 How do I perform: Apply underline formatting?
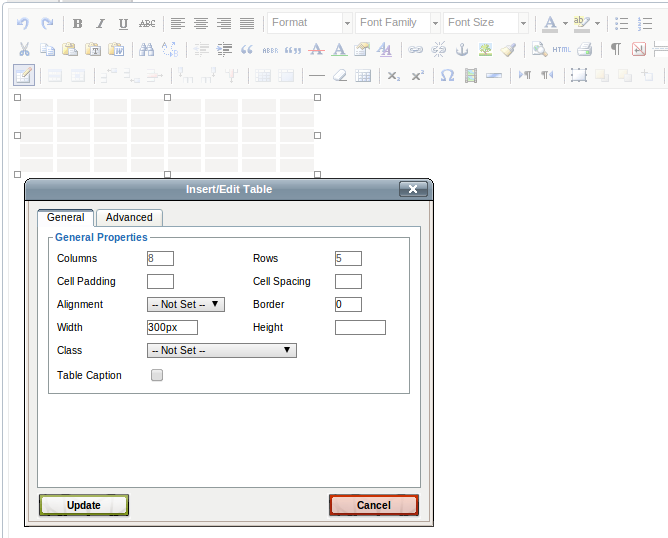(x=123, y=23)
